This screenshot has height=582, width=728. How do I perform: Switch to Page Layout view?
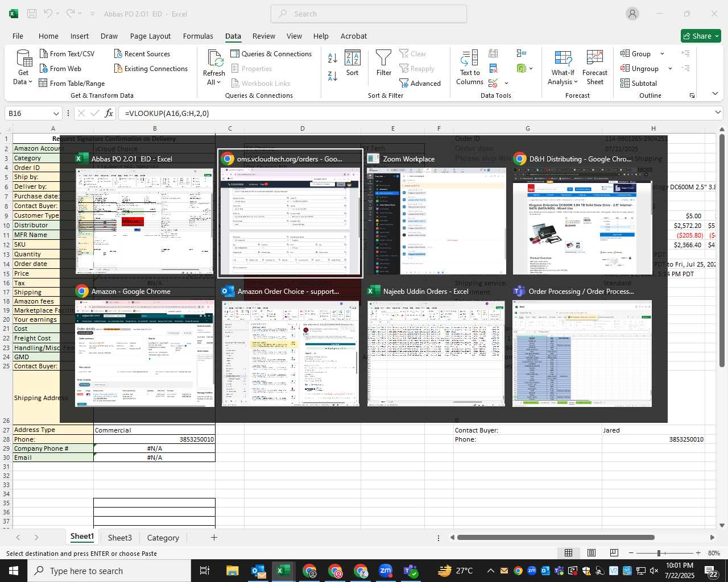coord(591,552)
